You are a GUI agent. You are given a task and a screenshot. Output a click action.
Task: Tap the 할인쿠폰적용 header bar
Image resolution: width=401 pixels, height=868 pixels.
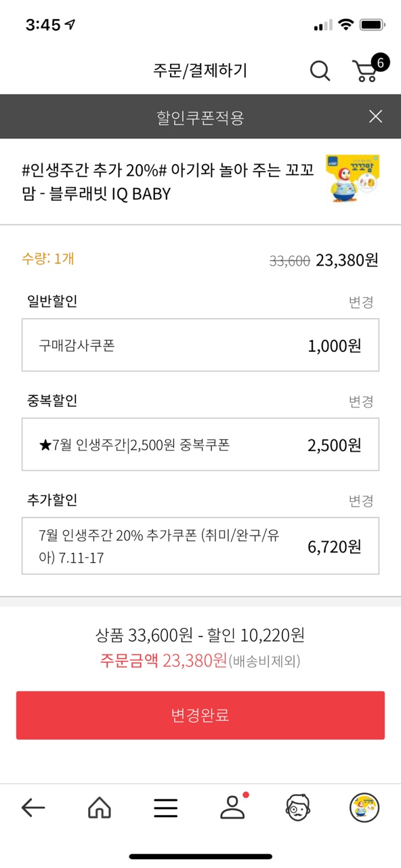click(x=200, y=117)
